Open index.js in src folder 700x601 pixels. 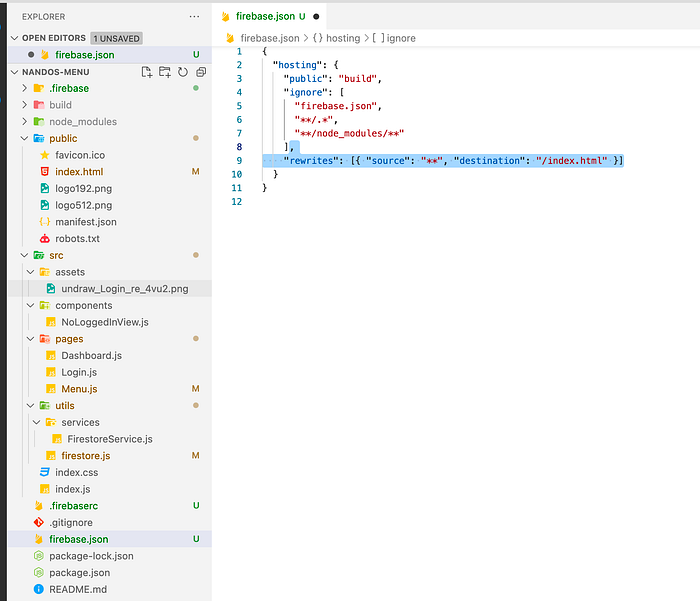[x=110, y=489]
